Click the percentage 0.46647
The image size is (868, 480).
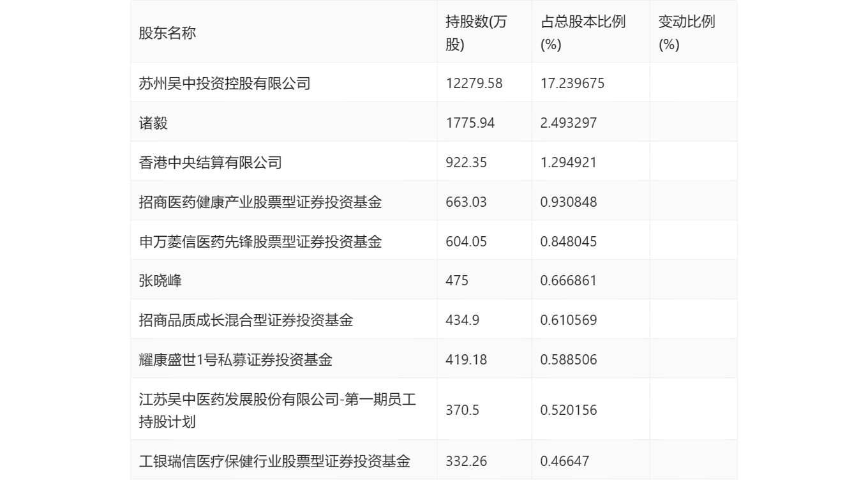click(565, 461)
